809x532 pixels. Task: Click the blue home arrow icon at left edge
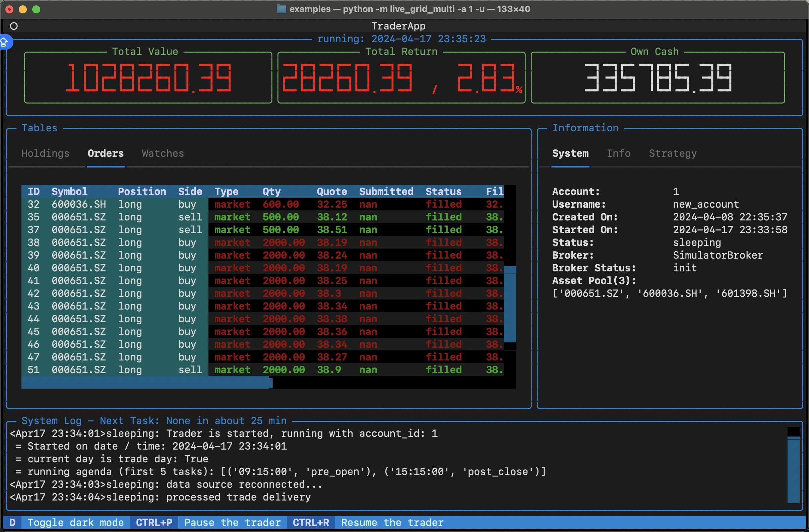(4, 42)
